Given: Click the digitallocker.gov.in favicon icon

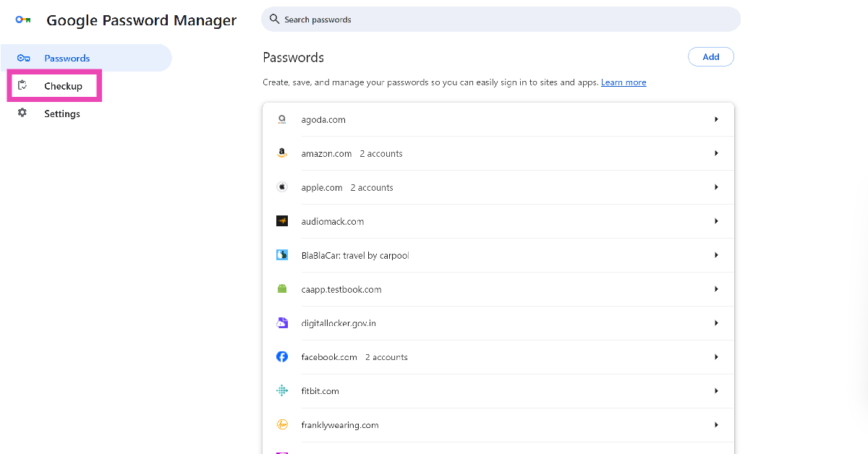Looking at the screenshot, I should [x=282, y=323].
